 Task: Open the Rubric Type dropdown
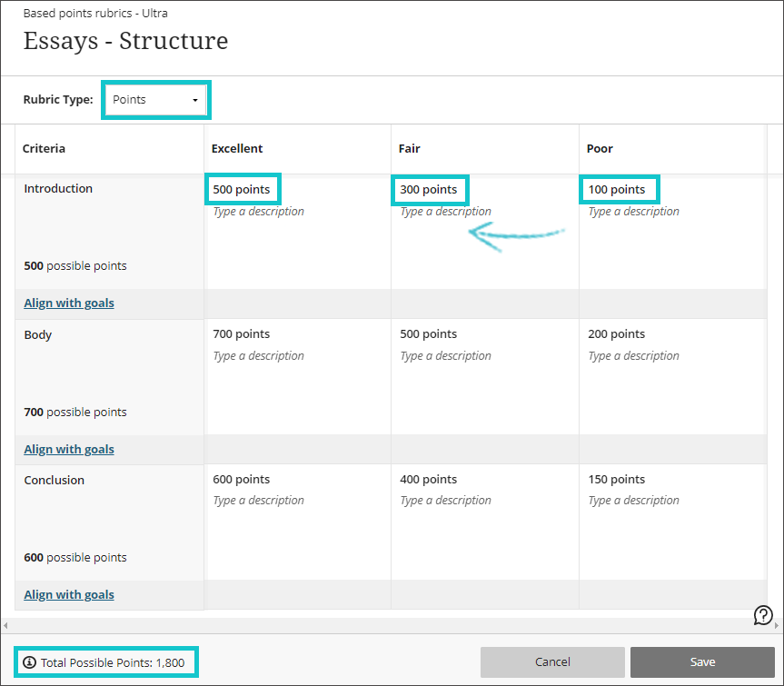(155, 100)
